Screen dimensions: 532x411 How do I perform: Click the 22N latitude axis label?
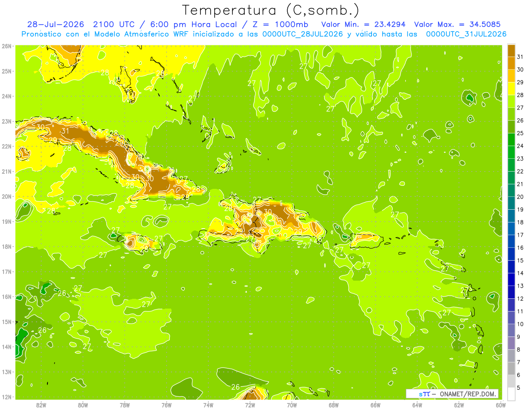[x=6, y=146]
